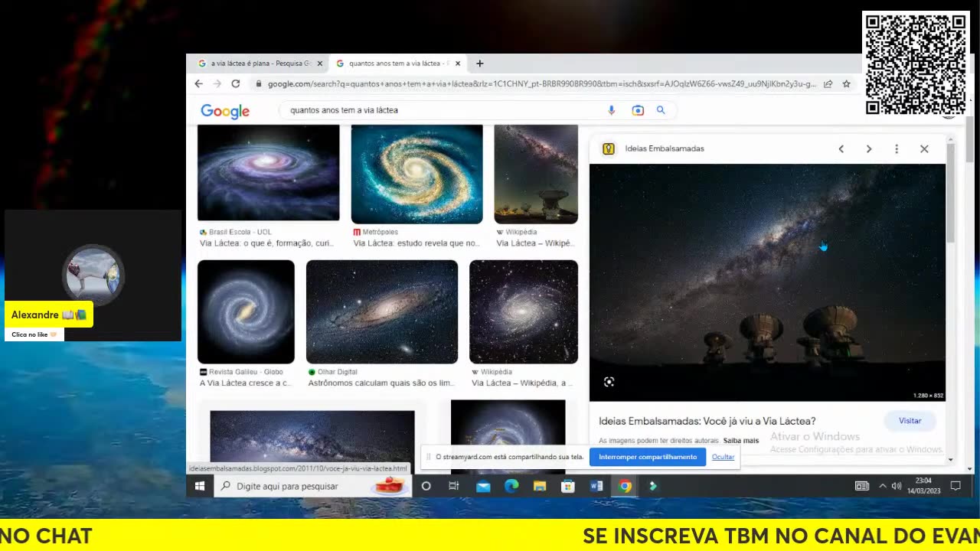Open Ideias Embalsamadas source icon in preview
Viewport: 980px width, 551px height.
tap(609, 148)
